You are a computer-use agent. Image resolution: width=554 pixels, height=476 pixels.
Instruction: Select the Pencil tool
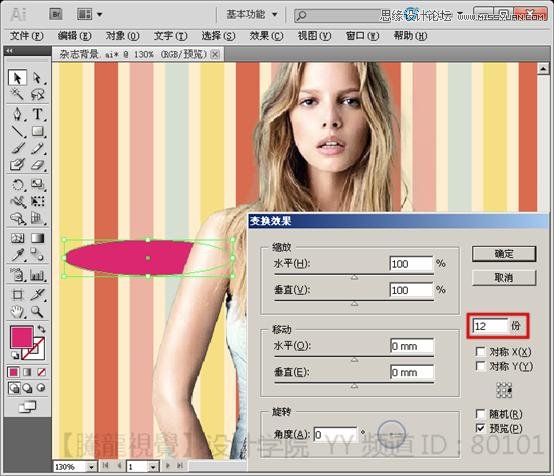click(x=37, y=148)
